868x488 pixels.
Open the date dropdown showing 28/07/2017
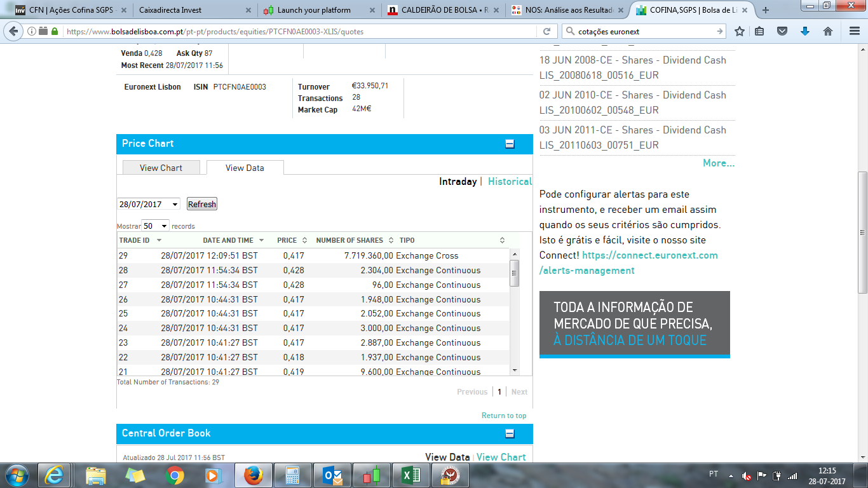149,204
